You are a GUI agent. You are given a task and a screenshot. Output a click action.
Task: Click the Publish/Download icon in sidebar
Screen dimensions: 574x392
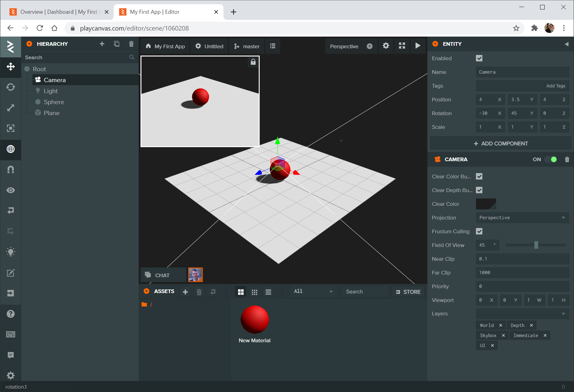coord(10,293)
